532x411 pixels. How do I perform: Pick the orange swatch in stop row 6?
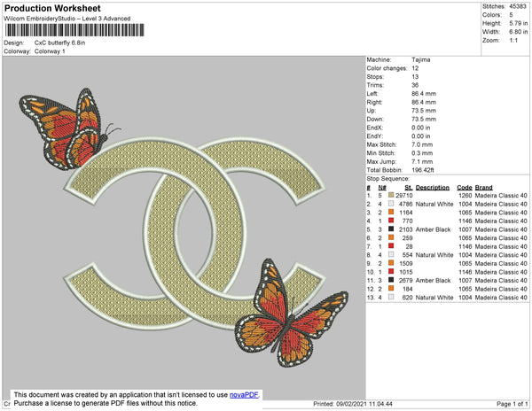(391, 237)
